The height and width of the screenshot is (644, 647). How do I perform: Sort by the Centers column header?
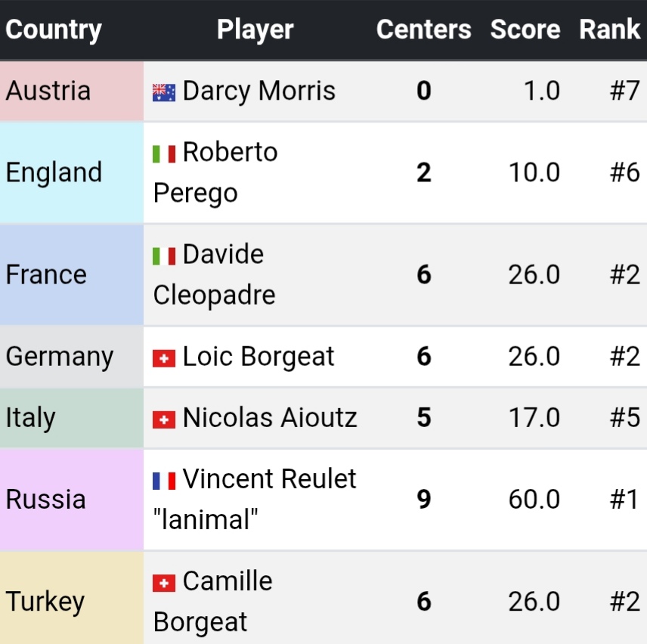click(x=423, y=29)
